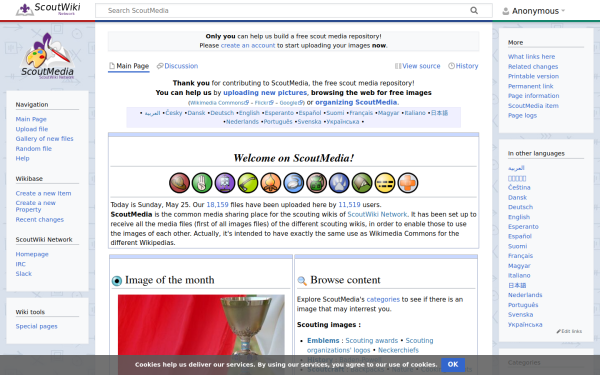Open Upload file in Navigation
The image size is (600, 375).
click(32, 129)
